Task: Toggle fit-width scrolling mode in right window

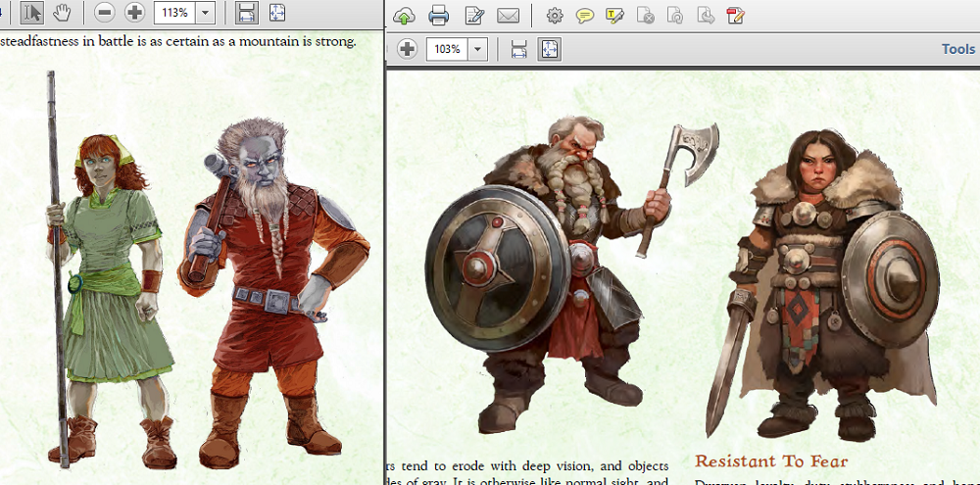Action: [518, 49]
